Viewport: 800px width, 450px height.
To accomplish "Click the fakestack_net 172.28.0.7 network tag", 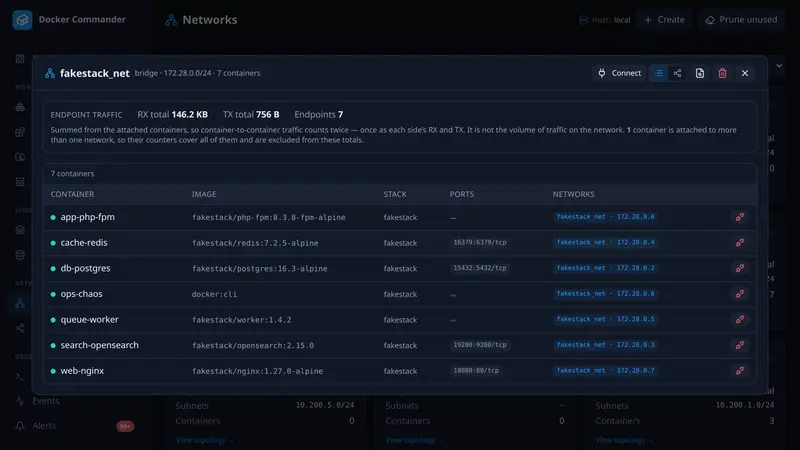I will point(606,371).
